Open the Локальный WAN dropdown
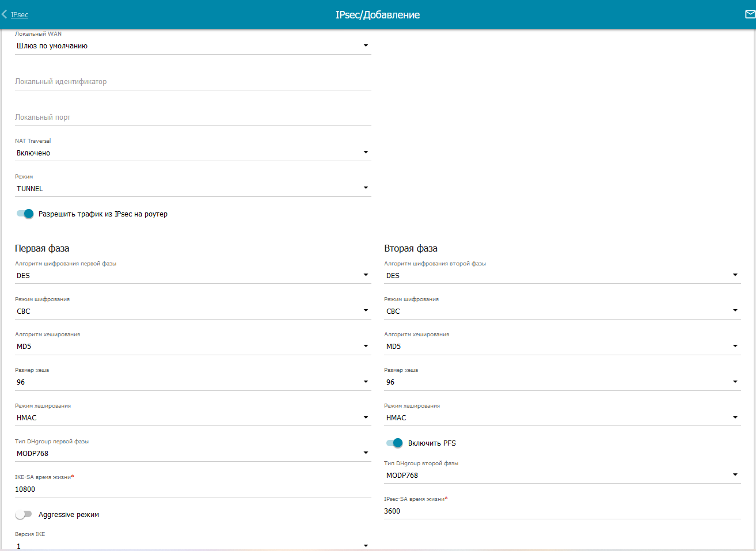The image size is (756, 551). click(x=192, y=46)
